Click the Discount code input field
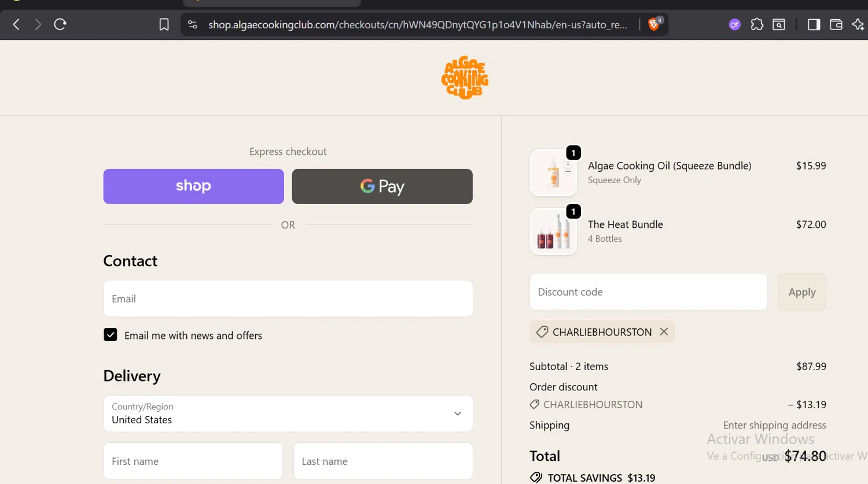 (649, 291)
